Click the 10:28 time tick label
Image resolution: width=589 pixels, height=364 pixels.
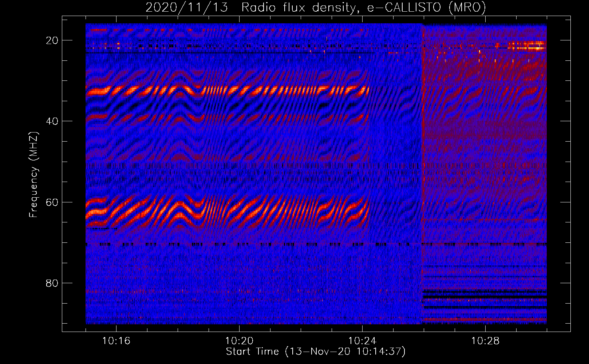pyautogui.click(x=485, y=341)
